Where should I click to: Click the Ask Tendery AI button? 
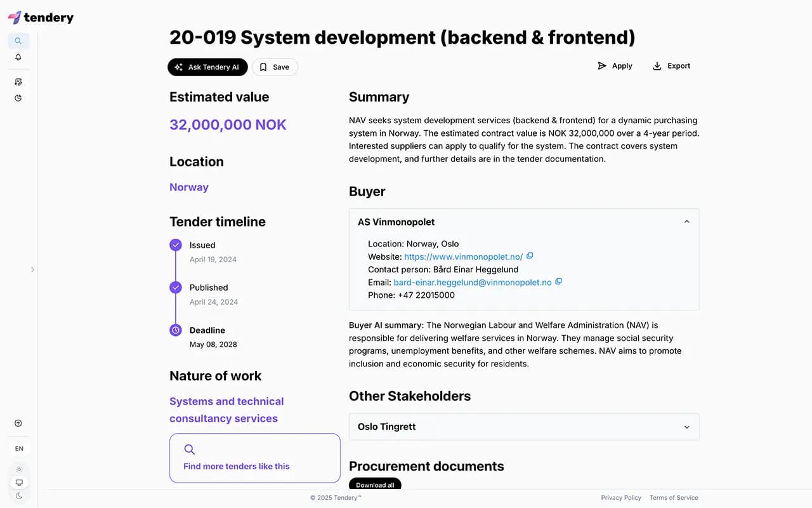pyautogui.click(x=207, y=67)
